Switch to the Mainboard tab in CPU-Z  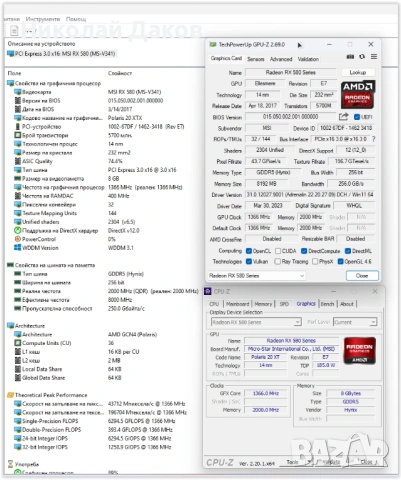[238, 304]
